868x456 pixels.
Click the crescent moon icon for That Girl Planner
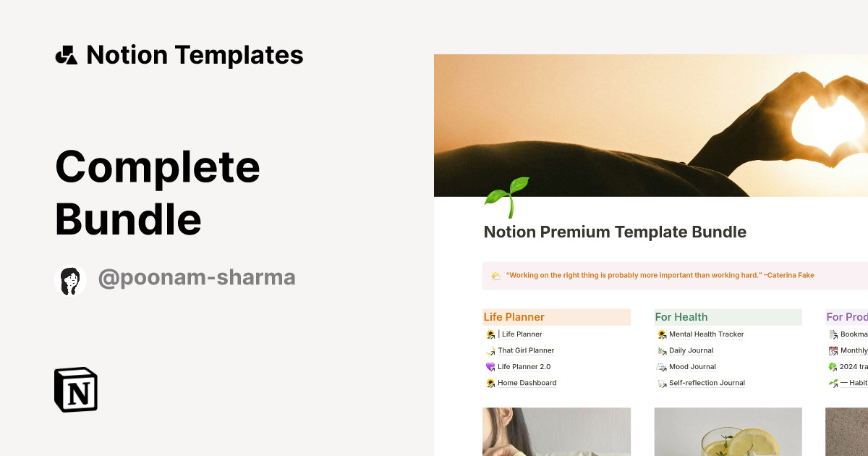[x=490, y=350]
